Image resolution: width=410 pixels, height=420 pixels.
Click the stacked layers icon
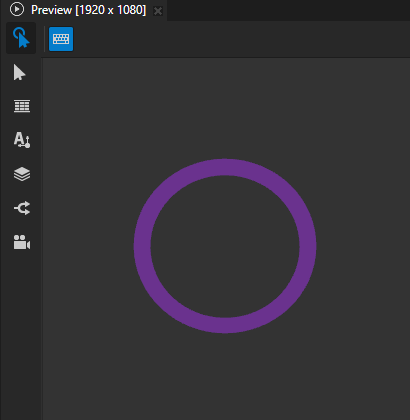[22, 174]
